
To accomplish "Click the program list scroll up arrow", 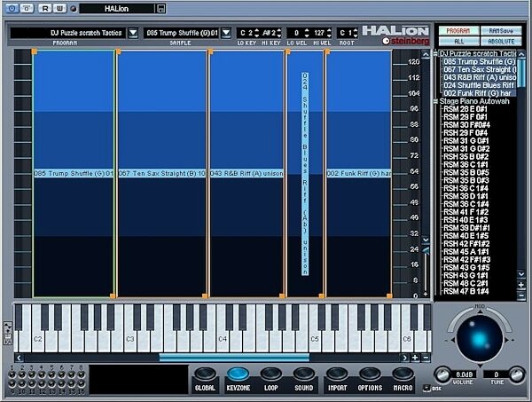I will (521, 54).
